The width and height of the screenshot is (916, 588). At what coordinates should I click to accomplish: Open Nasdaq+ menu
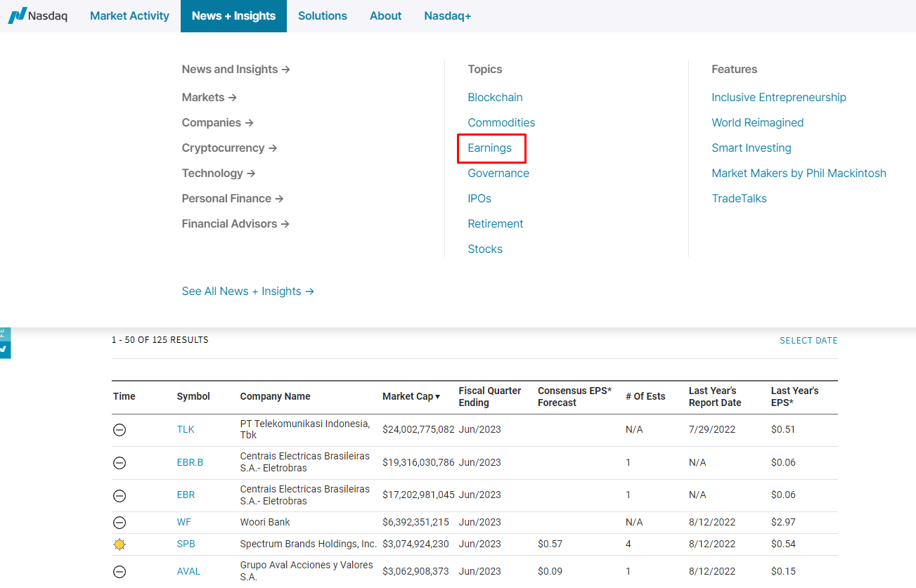(448, 15)
